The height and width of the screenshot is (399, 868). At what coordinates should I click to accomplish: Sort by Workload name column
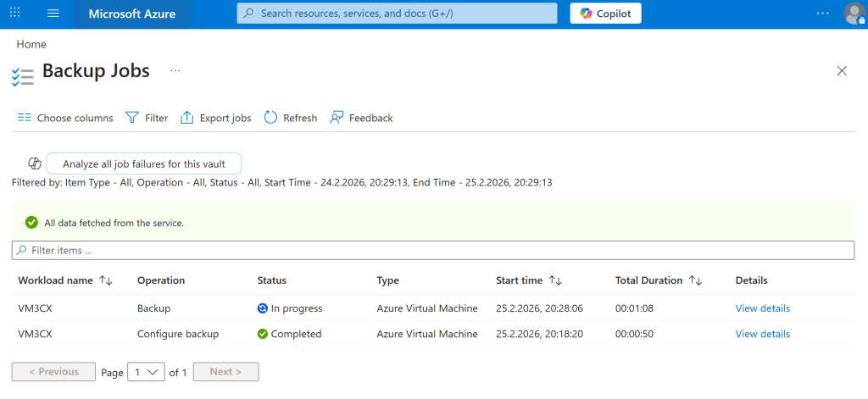coord(106,280)
